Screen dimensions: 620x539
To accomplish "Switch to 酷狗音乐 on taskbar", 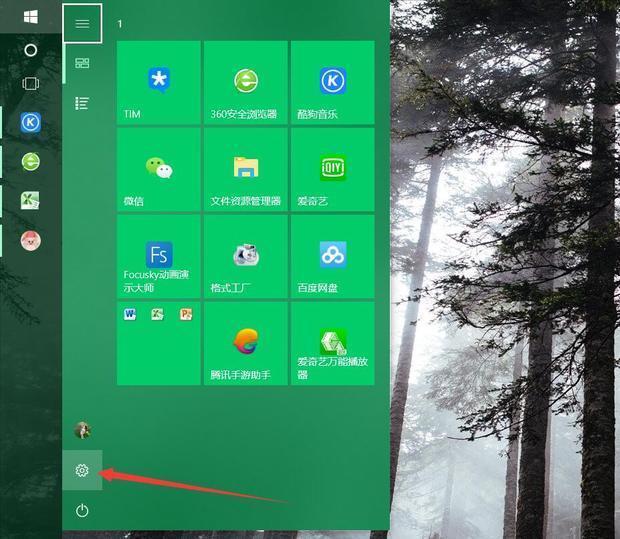I will click(31, 123).
